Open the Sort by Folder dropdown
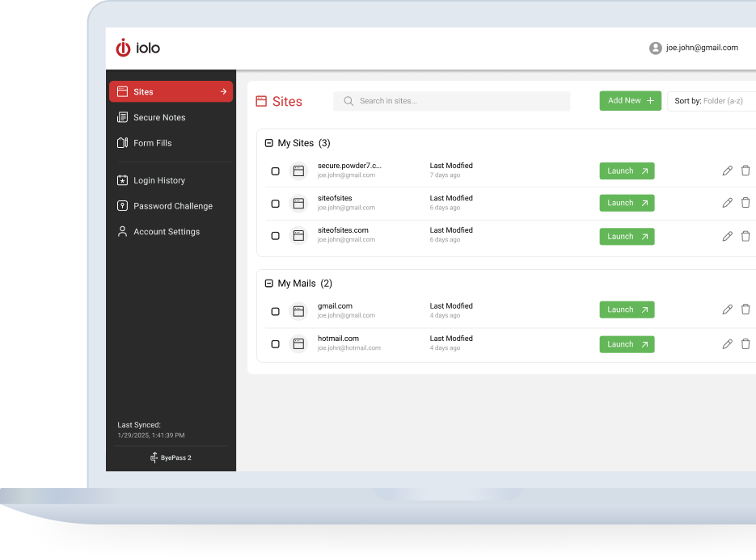The height and width of the screenshot is (560, 756). tap(712, 101)
